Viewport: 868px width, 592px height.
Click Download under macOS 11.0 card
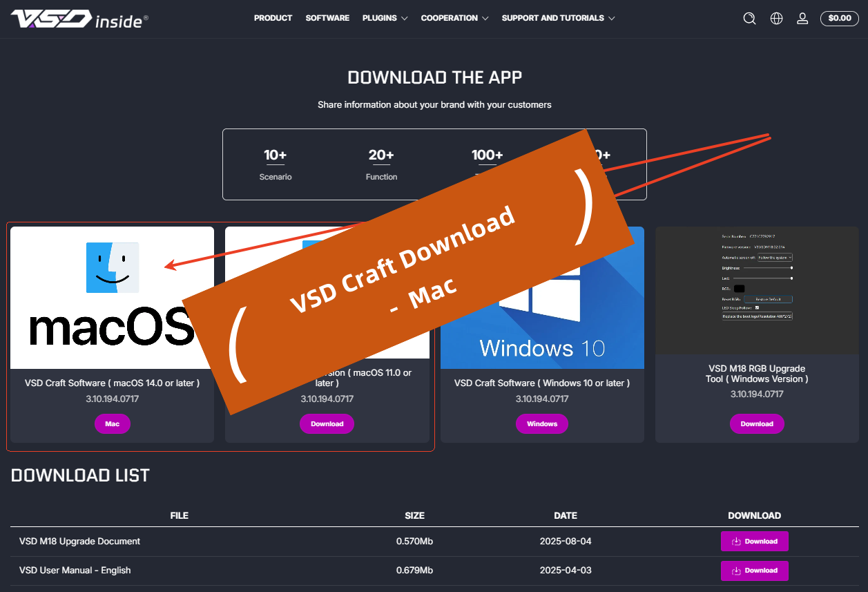[327, 423]
